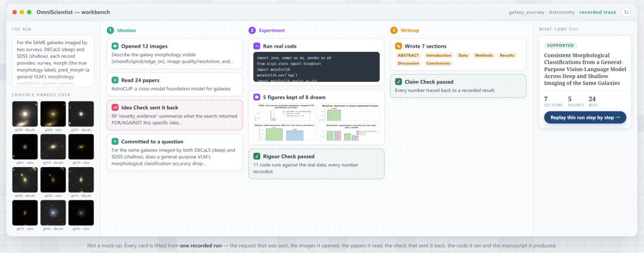Screen dimensions: 644x253
Task: Click the Claim Check passed checkmark
Action: coord(398,82)
